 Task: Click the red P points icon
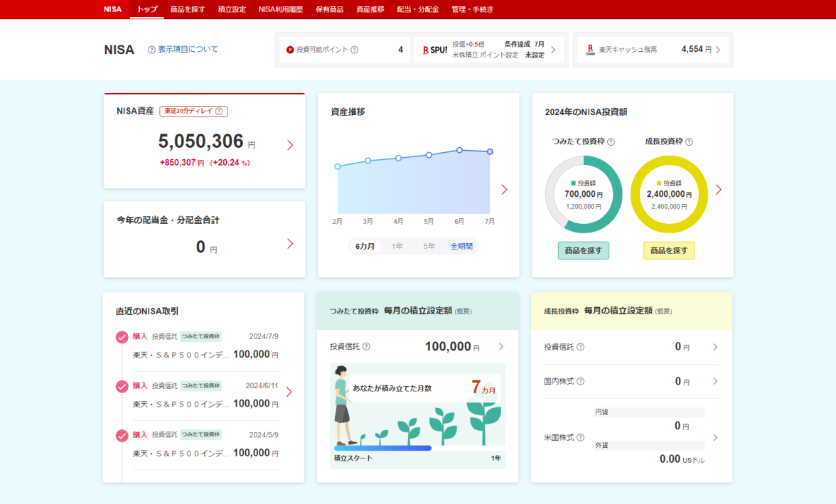(290, 50)
